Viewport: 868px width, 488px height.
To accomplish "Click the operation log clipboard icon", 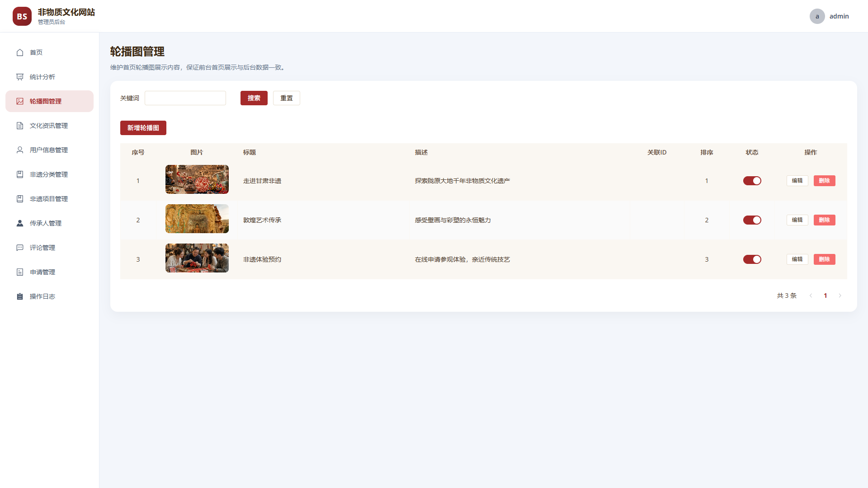I will (20, 296).
